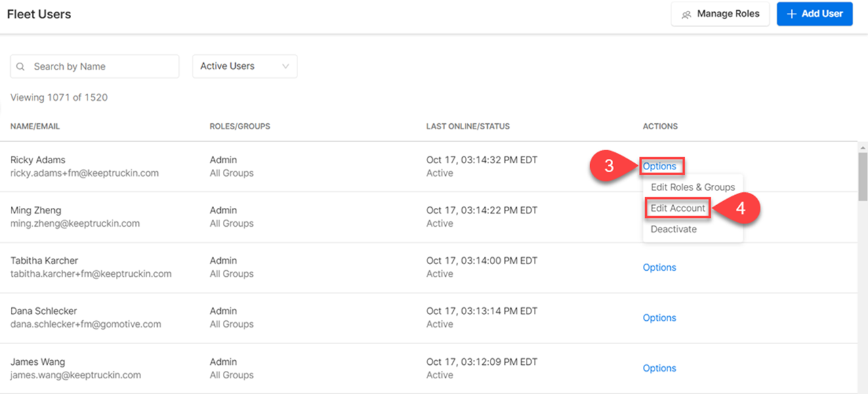The image size is (868, 394).
Task: Click the Ming Zheng user row name
Action: point(36,211)
